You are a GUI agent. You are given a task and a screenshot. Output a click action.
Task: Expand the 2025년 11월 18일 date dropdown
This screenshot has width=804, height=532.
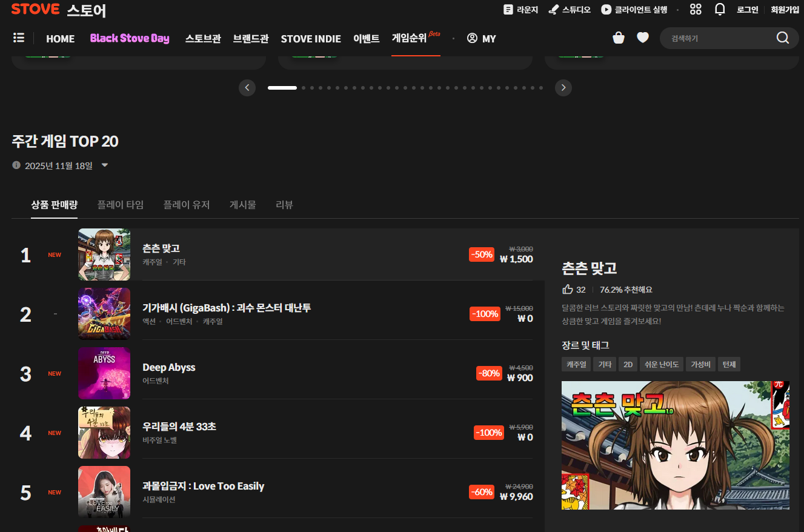104,165
